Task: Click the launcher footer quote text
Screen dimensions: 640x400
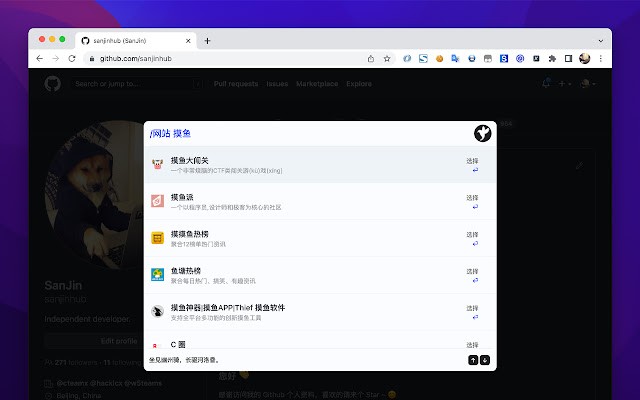Action: click(x=184, y=360)
